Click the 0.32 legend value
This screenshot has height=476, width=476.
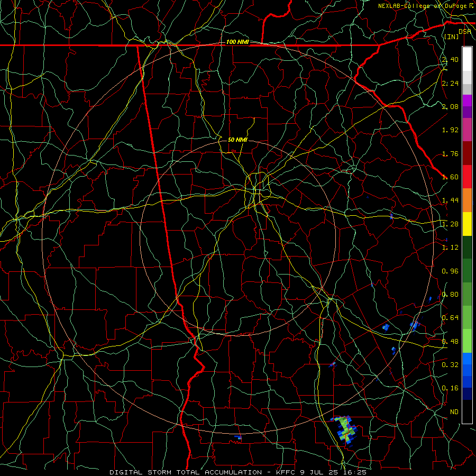(x=450, y=364)
